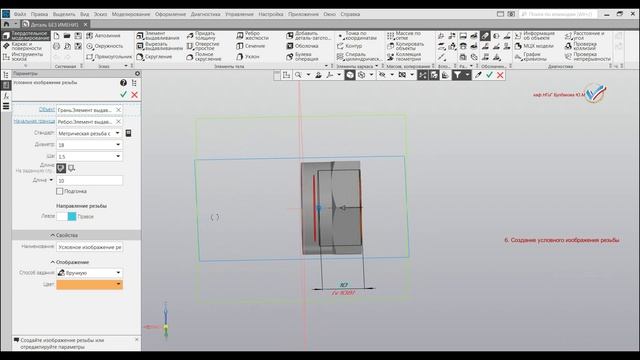Click Коллекция геометрии command

pyautogui.click(x=404, y=57)
